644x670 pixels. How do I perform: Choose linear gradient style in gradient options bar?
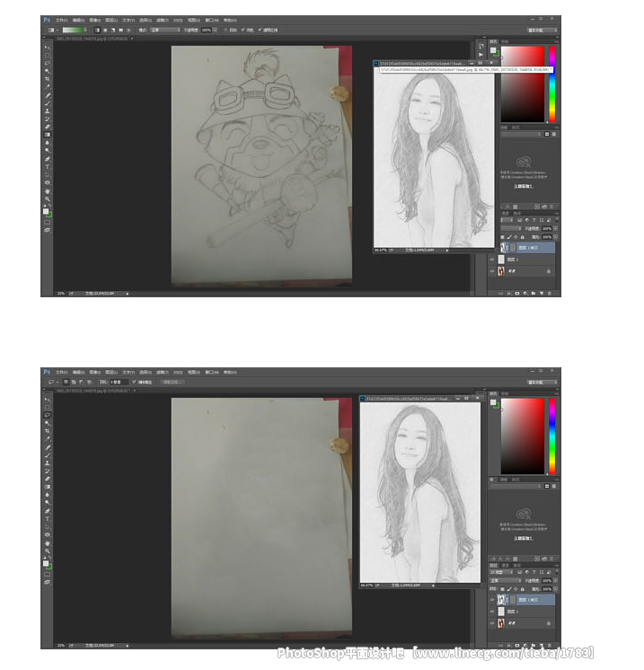97,31
